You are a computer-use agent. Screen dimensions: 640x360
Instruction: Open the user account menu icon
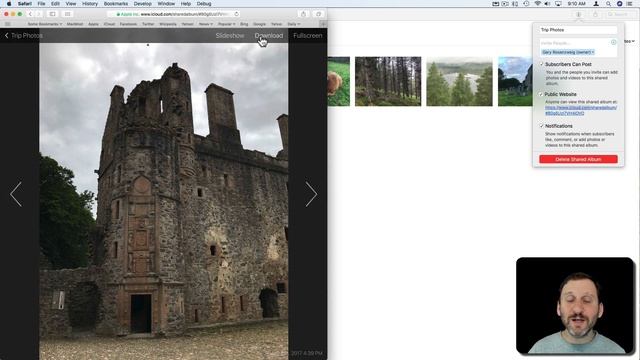click(x=596, y=4)
